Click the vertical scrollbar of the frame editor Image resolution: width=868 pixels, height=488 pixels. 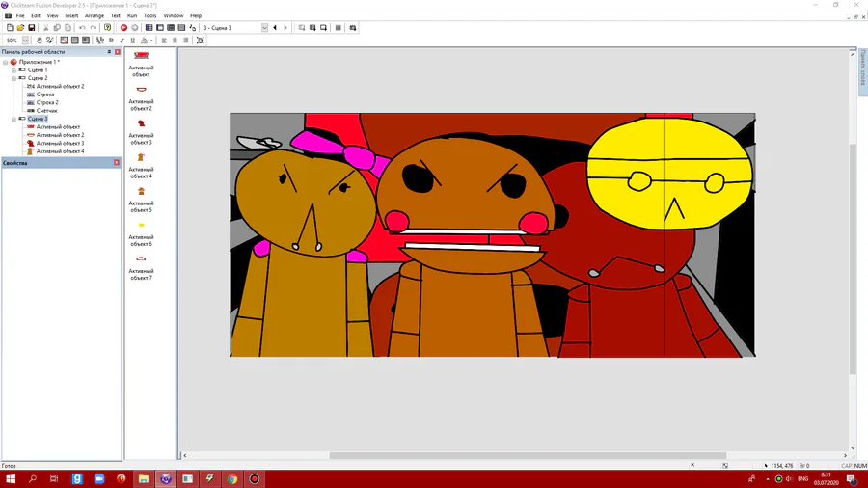tap(853, 258)
